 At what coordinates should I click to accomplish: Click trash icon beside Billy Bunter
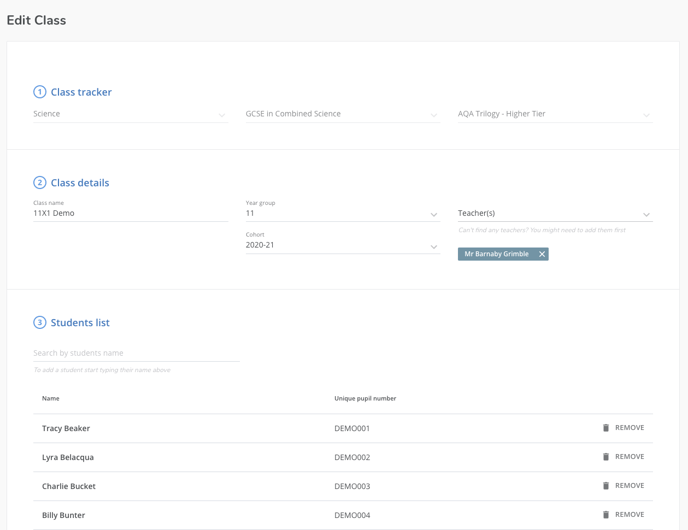pyautogui.click(x=606, y=515)
